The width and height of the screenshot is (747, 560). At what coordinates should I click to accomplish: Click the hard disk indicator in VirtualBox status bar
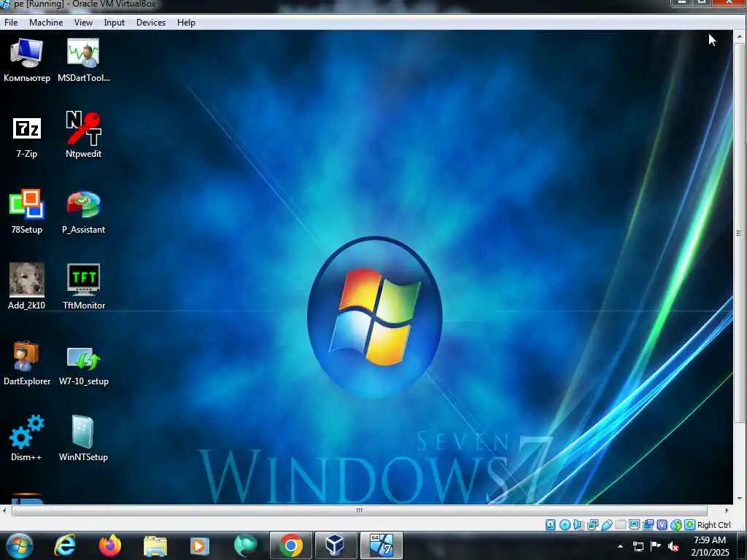(550, 525)
